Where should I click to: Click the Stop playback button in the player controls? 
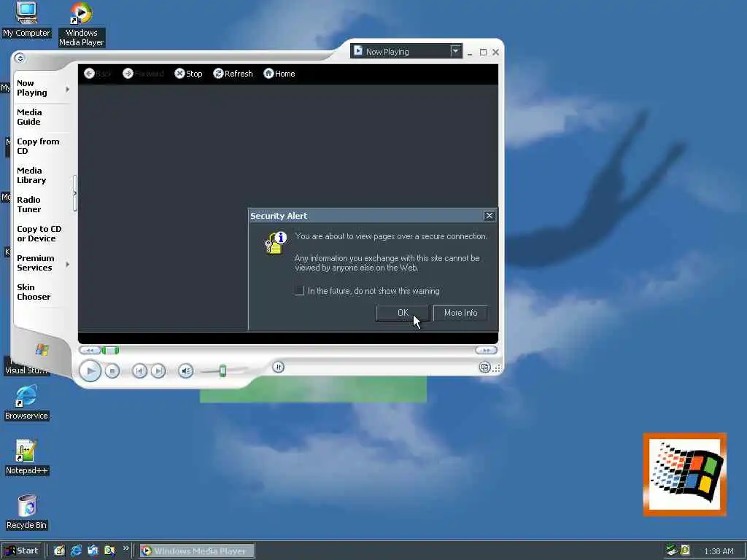[x=112, y=370]
